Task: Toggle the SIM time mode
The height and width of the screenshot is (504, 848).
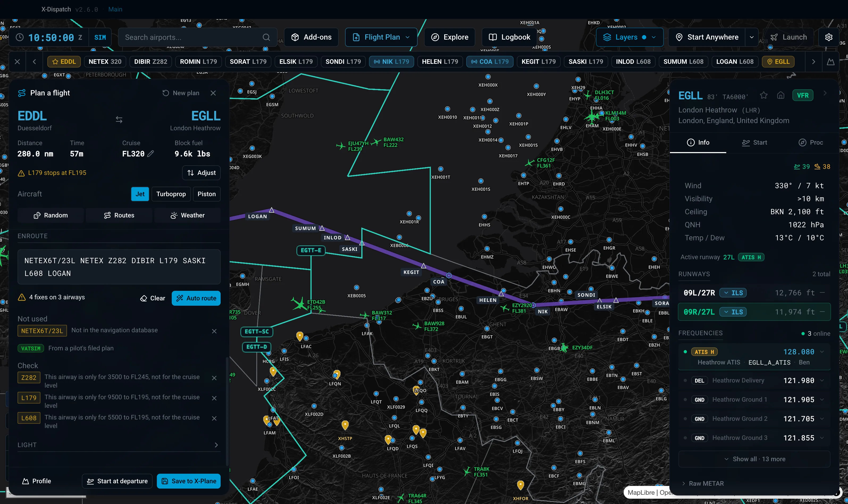Action: click(100, 37)
